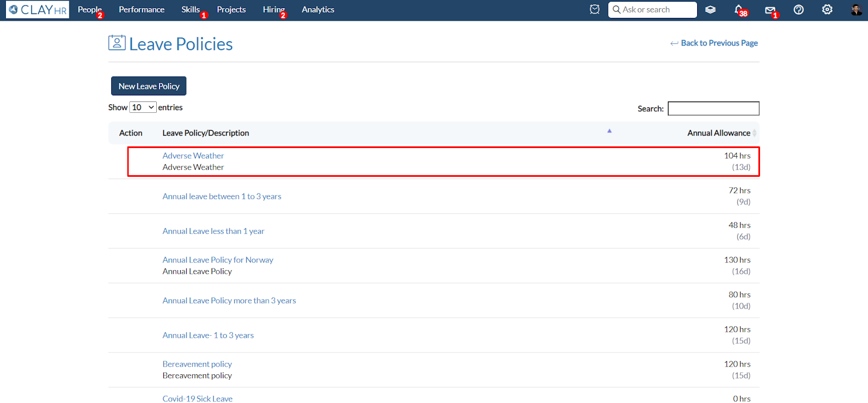Sort by Leave Policy/Description column

[x=206, y=133]
